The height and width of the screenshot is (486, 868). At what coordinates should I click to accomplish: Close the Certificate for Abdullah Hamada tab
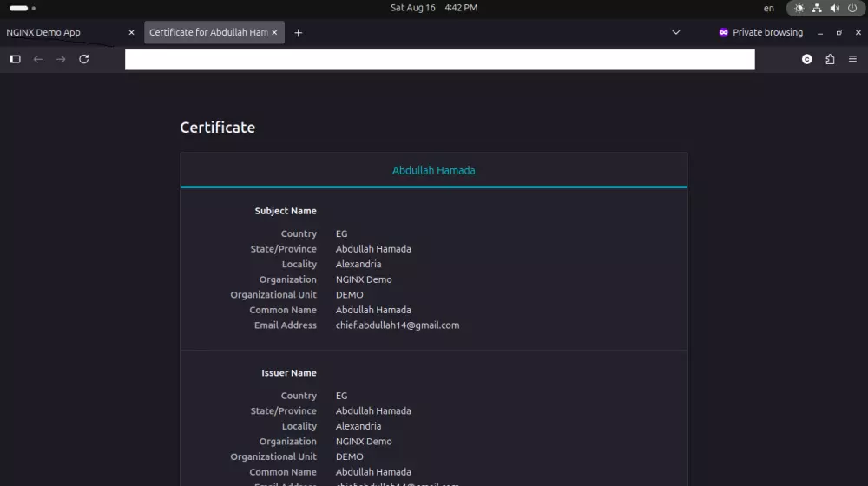point(275,33)
